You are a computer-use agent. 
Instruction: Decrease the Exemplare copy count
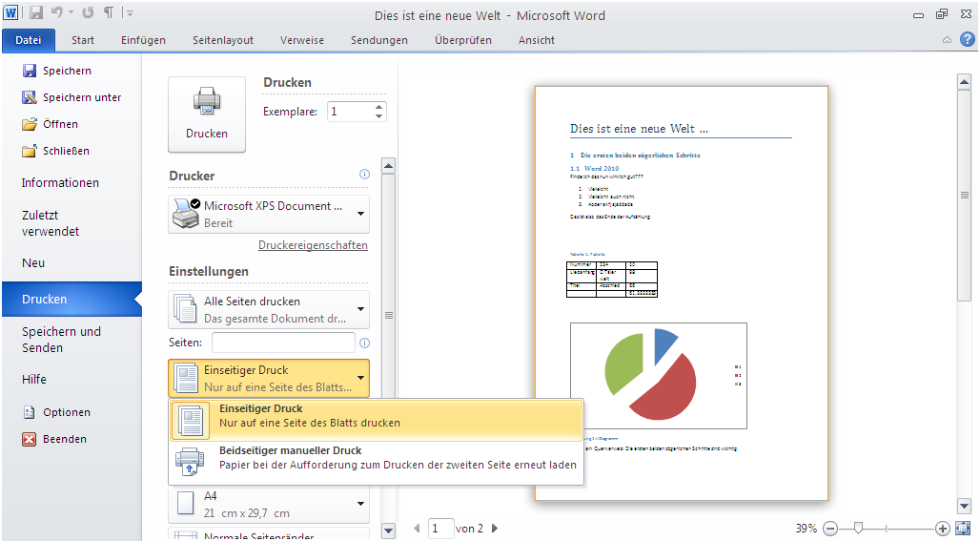pos(378,116)
